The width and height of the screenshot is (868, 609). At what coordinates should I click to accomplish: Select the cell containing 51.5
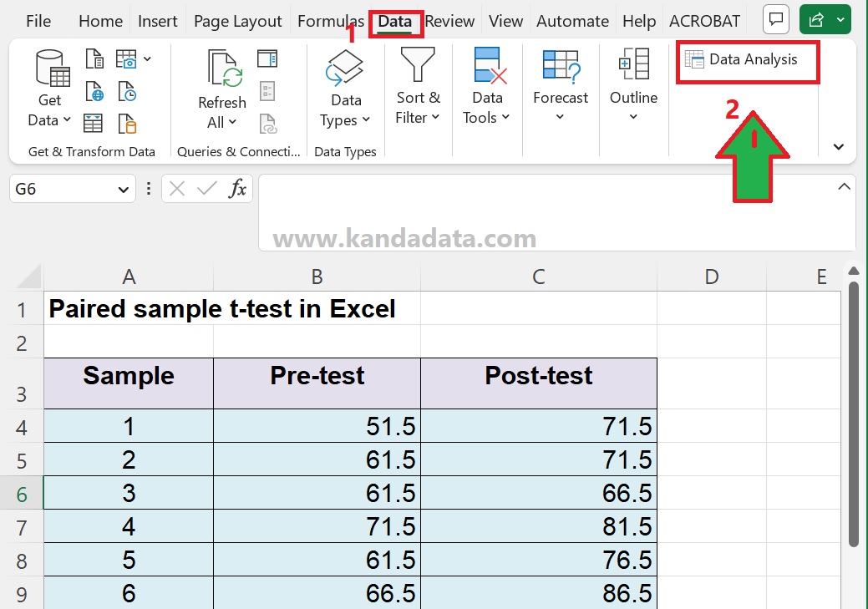point(317,426)
